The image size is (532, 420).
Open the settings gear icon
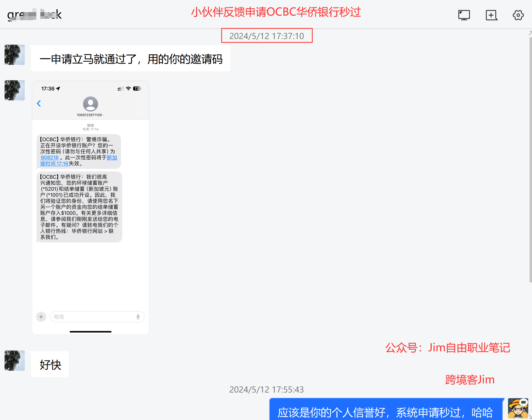click(518, 15)
